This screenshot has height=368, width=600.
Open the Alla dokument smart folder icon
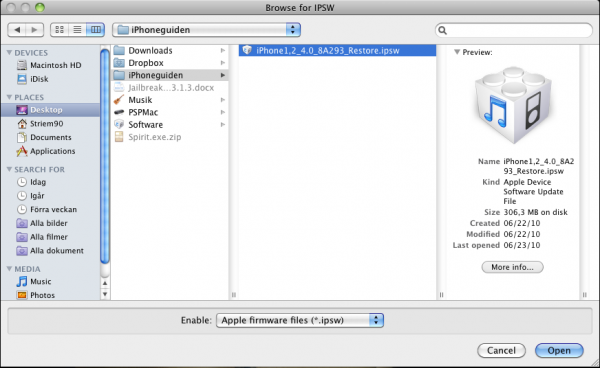pyautogui.click(x=22, y=251)
